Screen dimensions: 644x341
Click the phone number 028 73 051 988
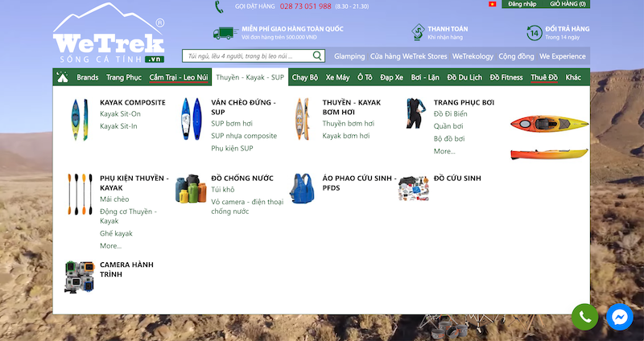[306, 6]
